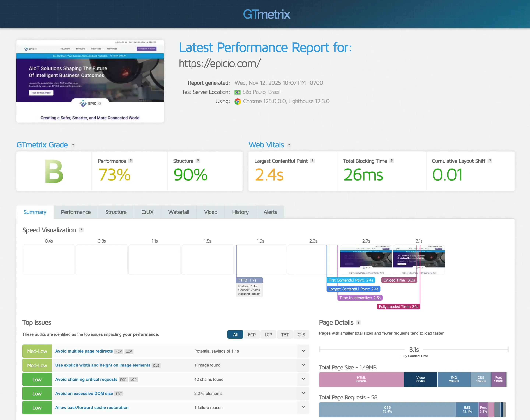Open the GTmetrix Grade help tooltip

[73, 145]
